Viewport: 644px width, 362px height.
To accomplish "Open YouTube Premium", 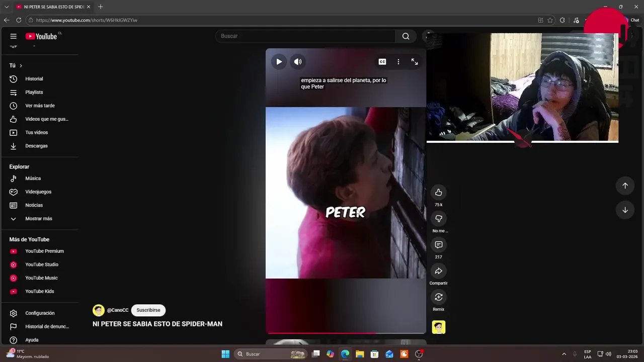I will (40, 251).
